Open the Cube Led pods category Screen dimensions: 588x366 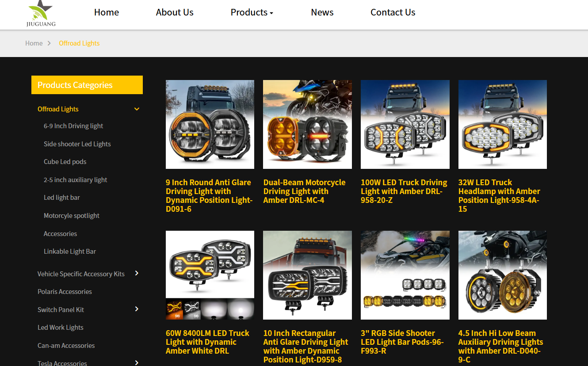pos(65,161)
